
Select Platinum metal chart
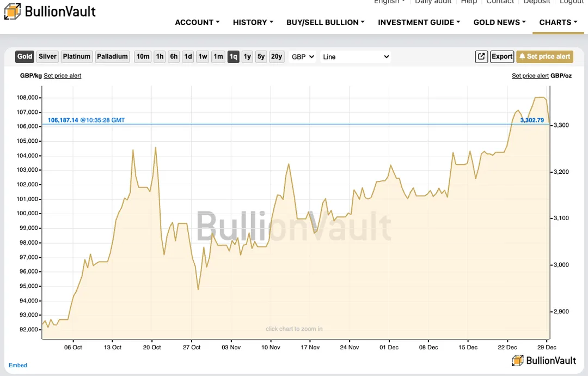click(x=77, y=57)
